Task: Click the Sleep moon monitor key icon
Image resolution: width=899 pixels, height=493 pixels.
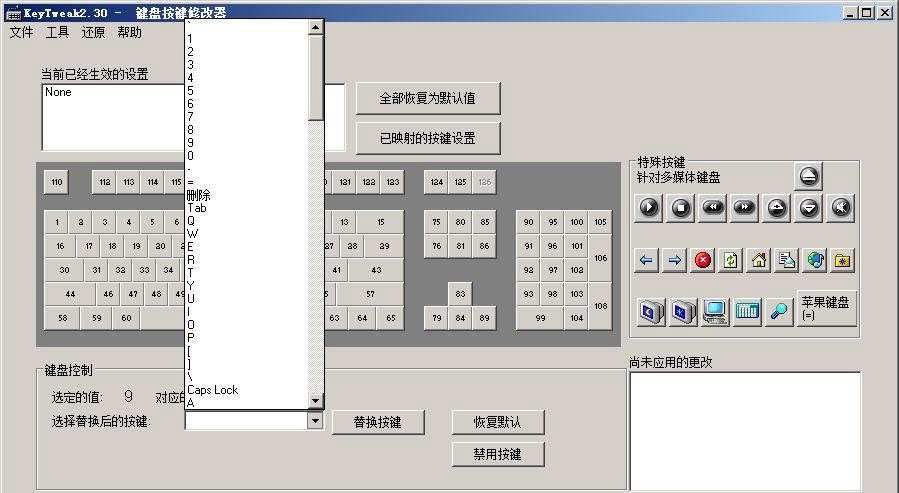Action: pyautogui.click(x=651, y=312)
